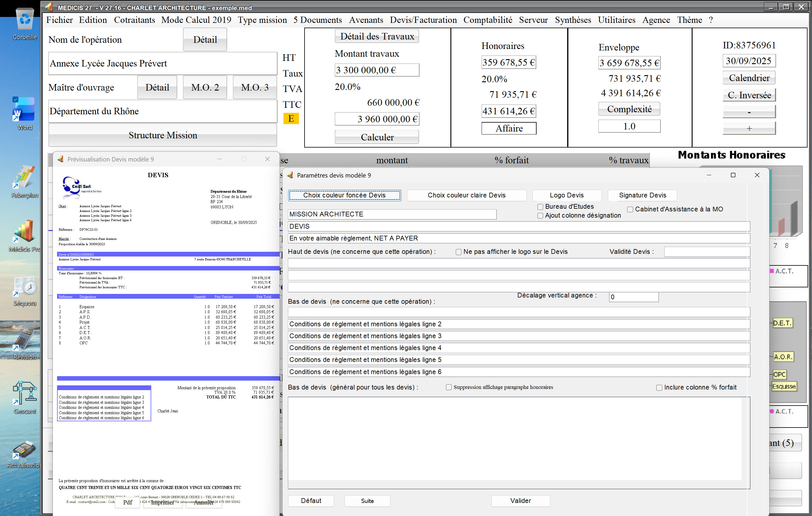Click the Calculer button
Viewport: 812px width, 516px height.
(x=377, y=137)
